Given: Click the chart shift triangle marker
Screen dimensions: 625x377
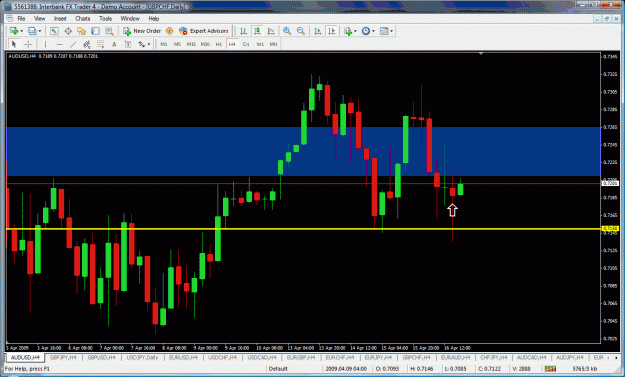Looking at the screenshot, I should click(481, 53).
